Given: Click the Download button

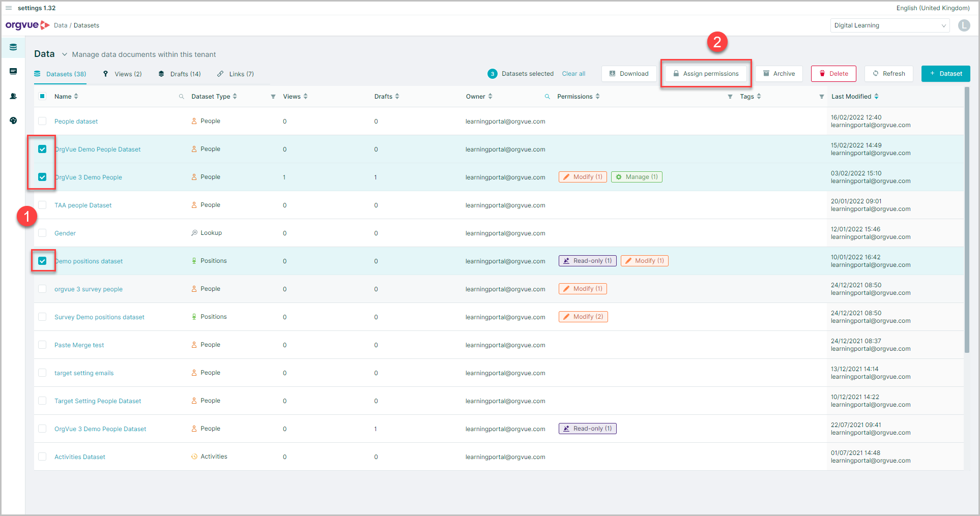Looking at the screenshot, I should (x=629, y=74).
